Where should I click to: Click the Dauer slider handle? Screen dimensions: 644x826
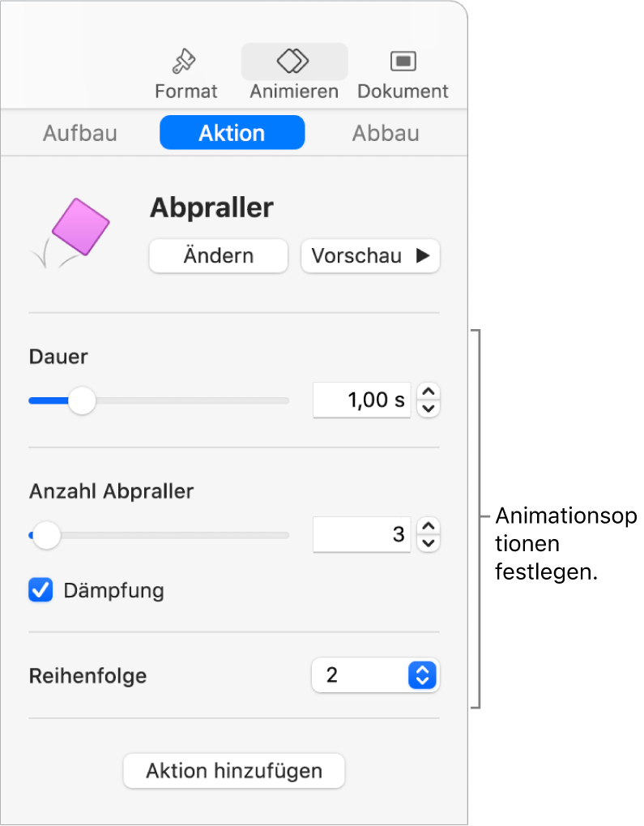(x=81, y=400)
